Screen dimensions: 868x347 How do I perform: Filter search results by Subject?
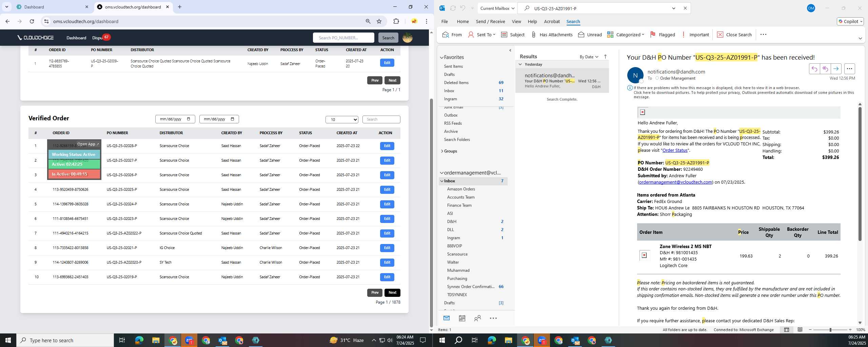pos(513,35)
